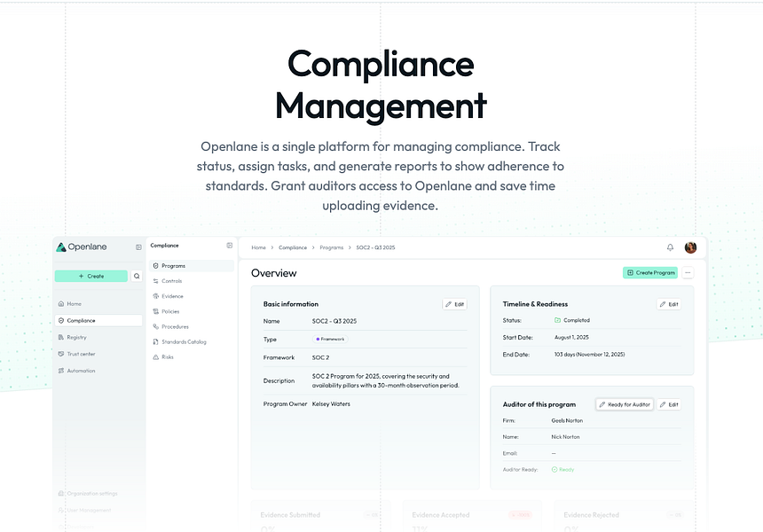Click the Policies submenu icon
This screenshot has width=763, height=532.
point(156,311)
